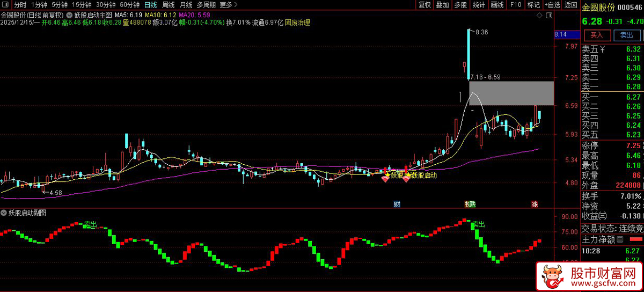
Task: Open 多周期 multi-period view
Action: 206,5
